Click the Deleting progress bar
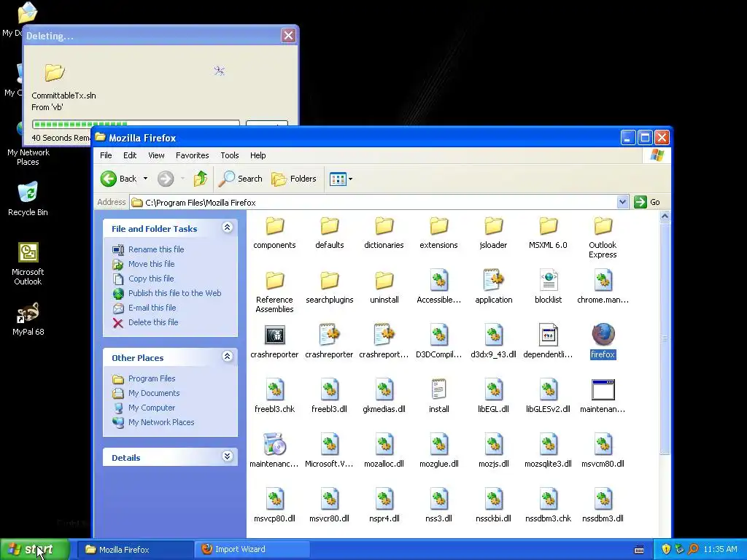747x560 pixels. click(136, 124)
